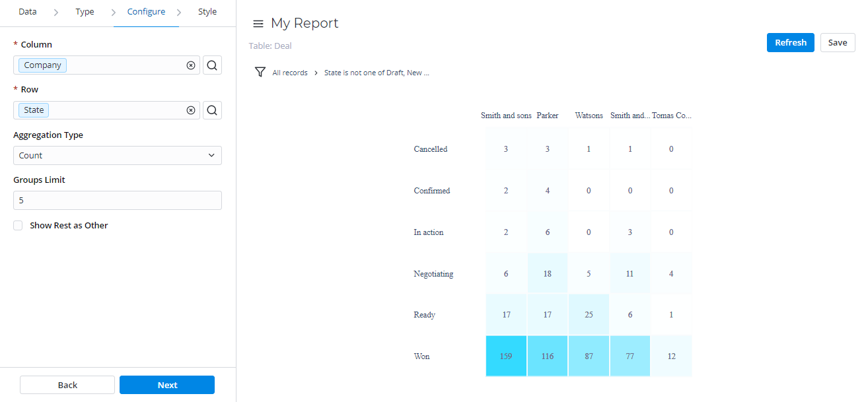This screenshot has width=868, height=402.
Task: Clear the State row field
Action: tap(191, 110)
